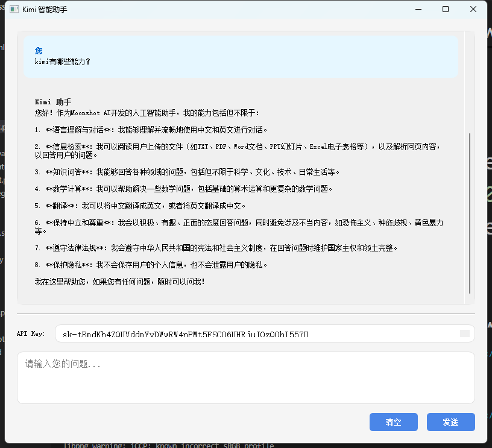Click the user message 'kimi有哪些能力？'
Image resolution: width=492 pixels, height=448 pixels.
point(63,62)
